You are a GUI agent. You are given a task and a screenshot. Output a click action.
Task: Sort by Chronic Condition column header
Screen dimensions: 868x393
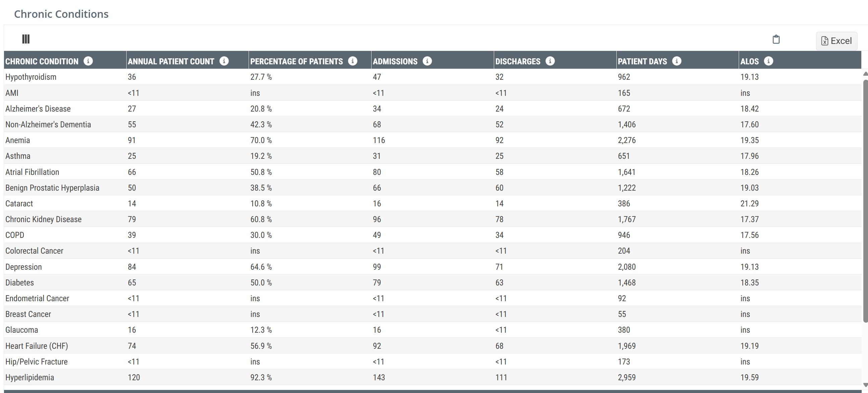(x=42, y=61)
